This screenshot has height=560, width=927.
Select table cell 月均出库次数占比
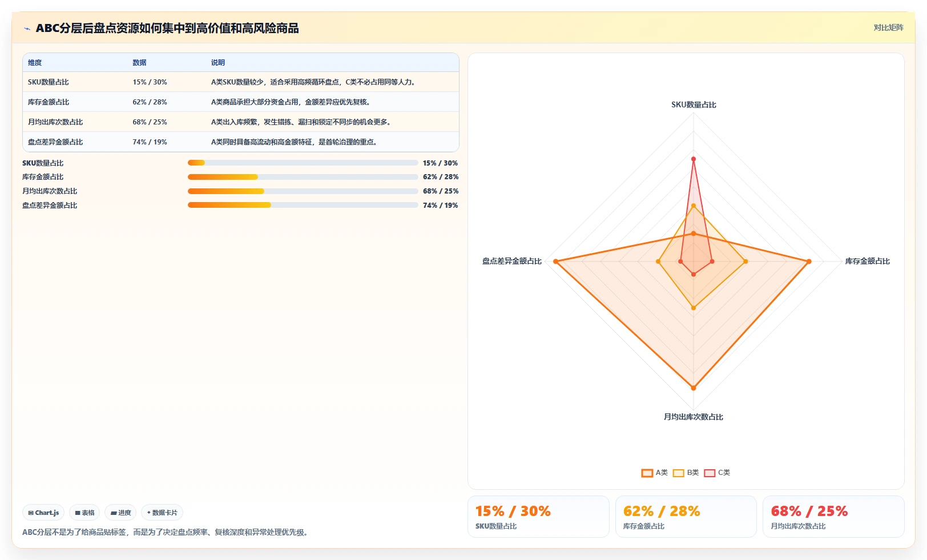point(55,122)
